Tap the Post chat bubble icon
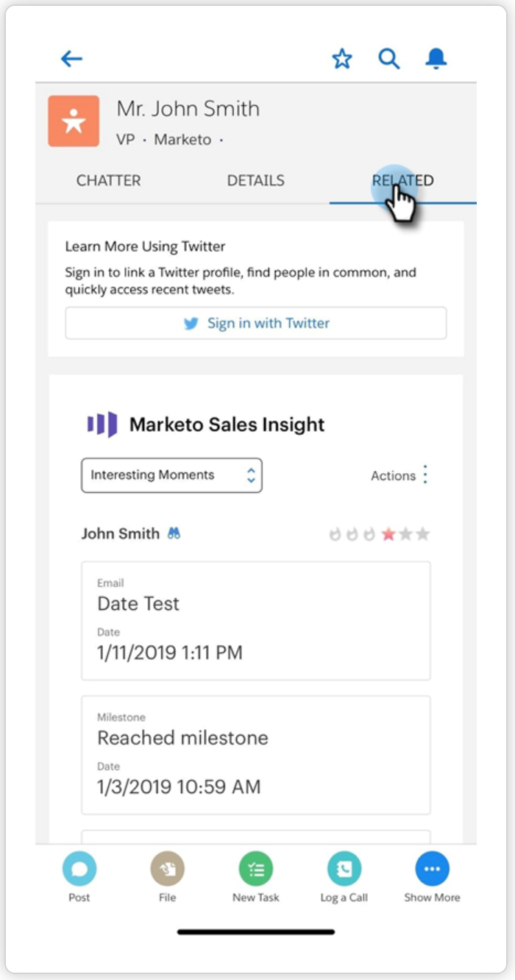 pyautogui.click(x=79, y=870)
